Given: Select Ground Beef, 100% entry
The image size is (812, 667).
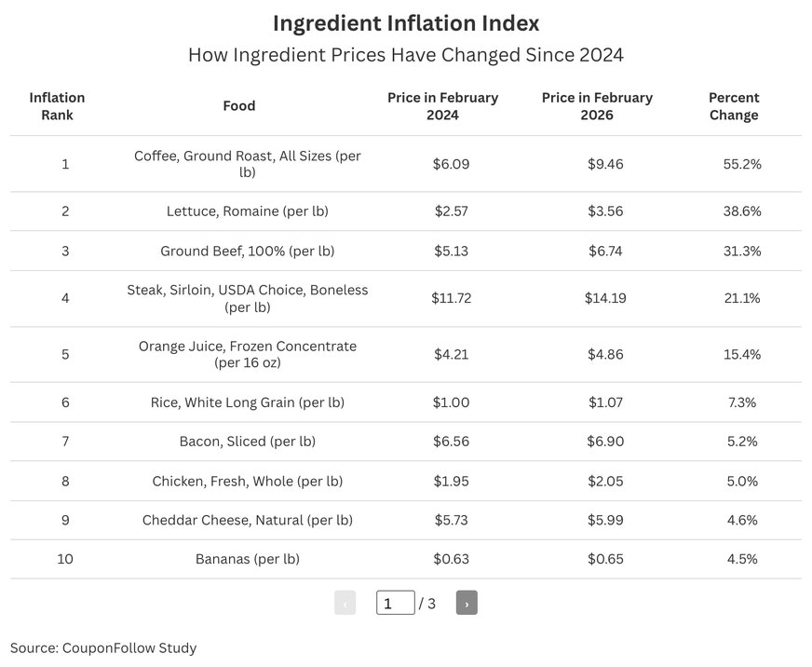Looking at the screenshot, I should (248, 251).
